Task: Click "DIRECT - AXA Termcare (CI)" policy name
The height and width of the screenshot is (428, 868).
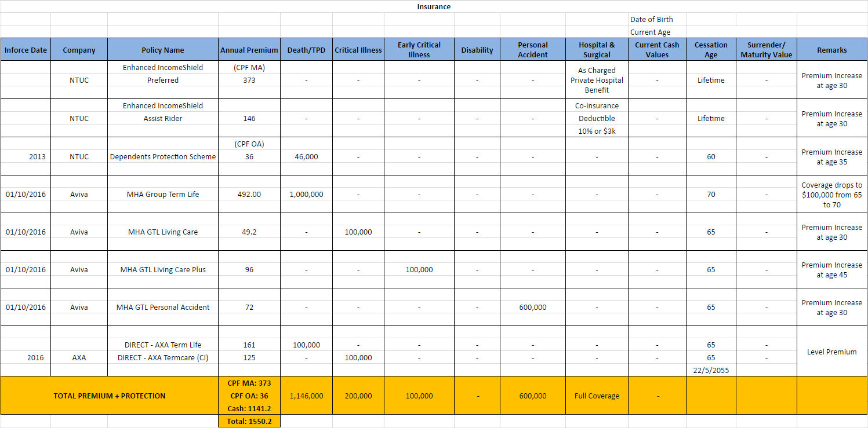Action: click(x=163, y=357)
